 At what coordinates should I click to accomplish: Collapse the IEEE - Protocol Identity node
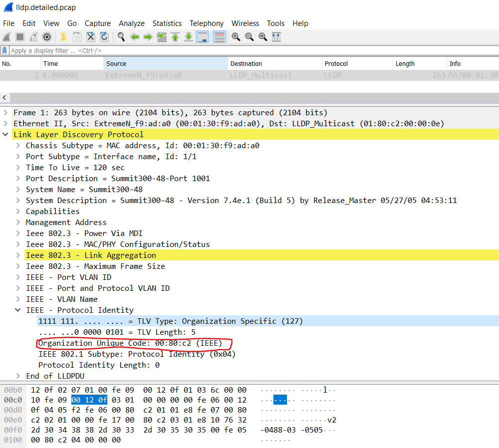tap(17, 310)
